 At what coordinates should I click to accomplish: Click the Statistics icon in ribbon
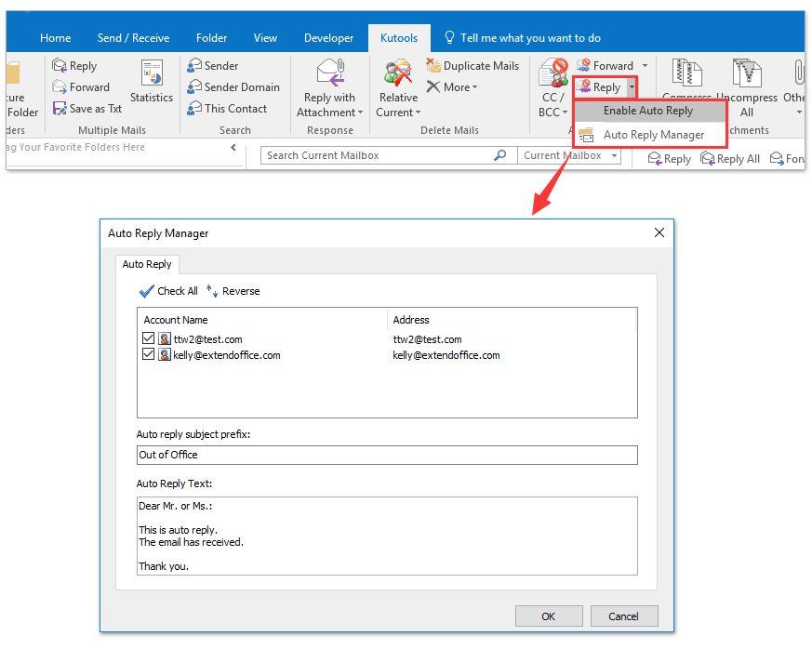(x=152, y=73)
